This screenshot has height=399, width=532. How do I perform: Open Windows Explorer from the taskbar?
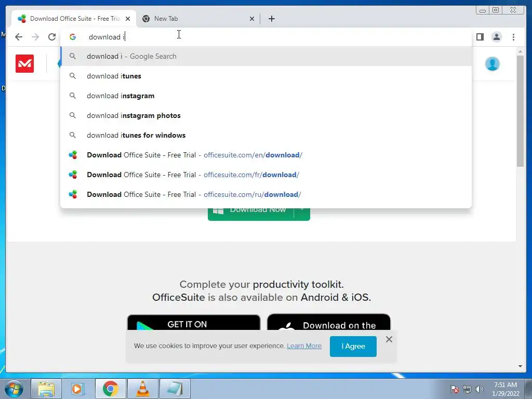(x=46, y=389)
